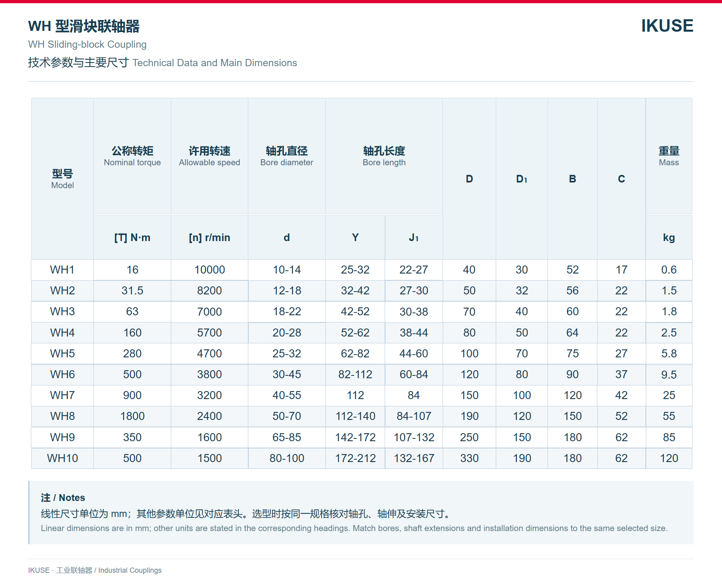The image size is (722, 588).
Task: Click the [T] N·m unit header
Action: (132, 237)
